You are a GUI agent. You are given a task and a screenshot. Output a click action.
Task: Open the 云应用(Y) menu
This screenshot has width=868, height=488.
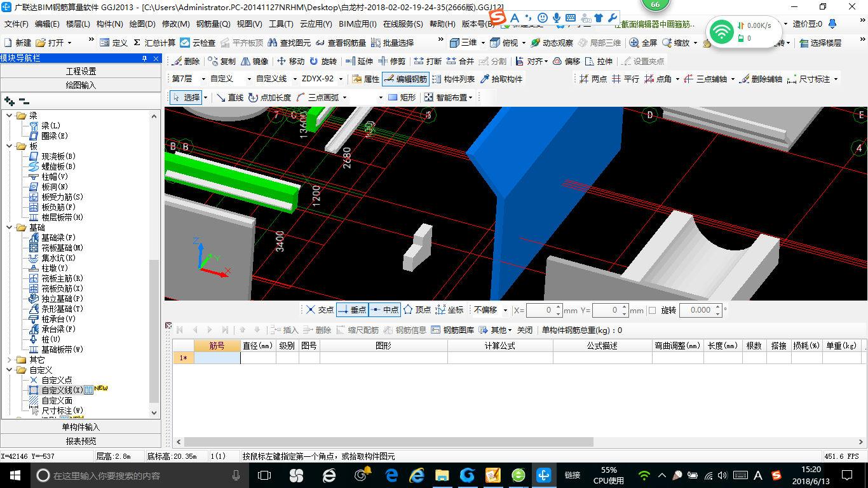pyautogui.click(x=316, y=24)
